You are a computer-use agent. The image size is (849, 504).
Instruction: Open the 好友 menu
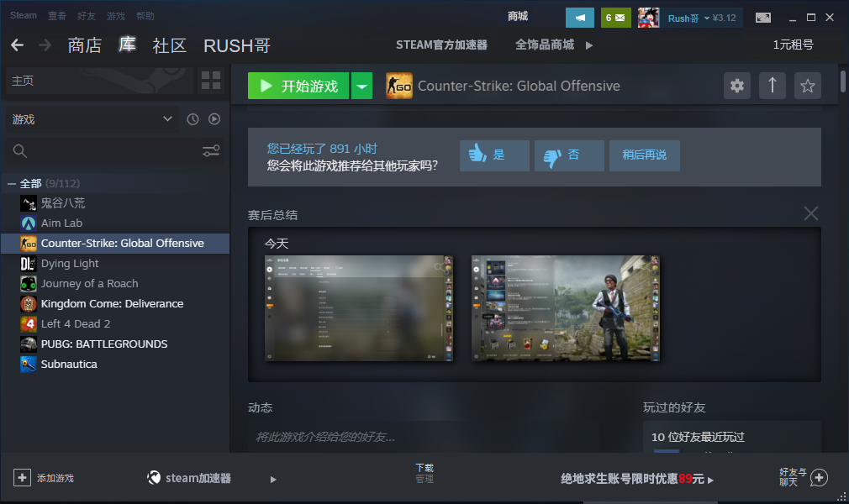[x=86, y=16]
